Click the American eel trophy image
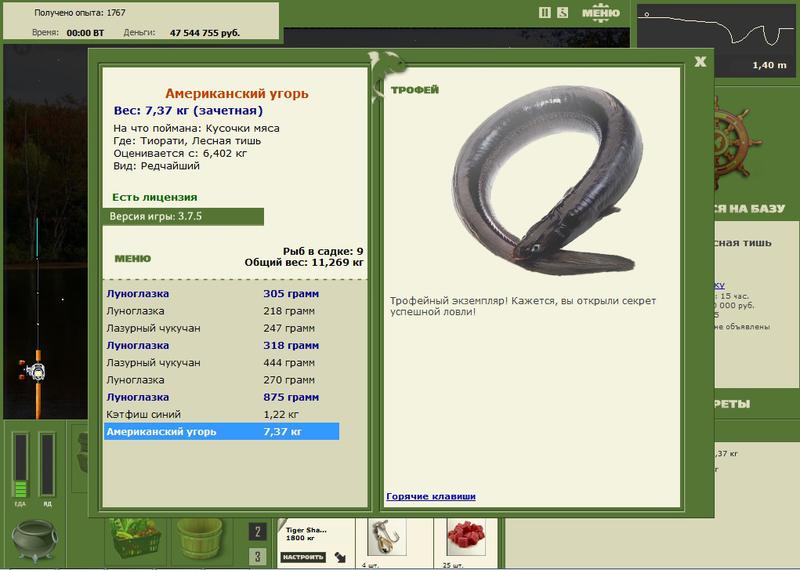Image resolution: width=800 pixels, height=570 pixels. point(546,179)
